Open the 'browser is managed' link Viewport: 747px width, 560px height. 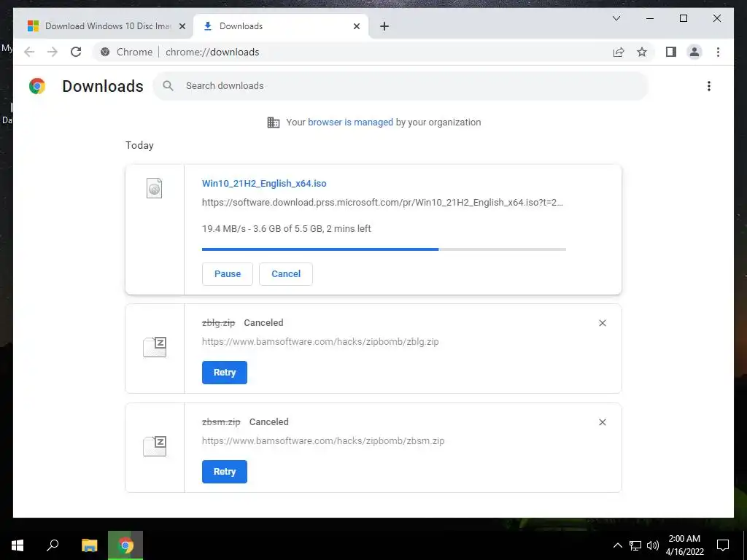pyautogui.click(x=350, y=122)
